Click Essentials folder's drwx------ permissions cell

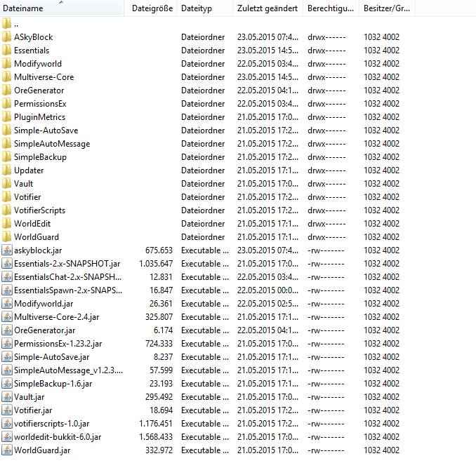pyautogui.click(x=326, y=51)
